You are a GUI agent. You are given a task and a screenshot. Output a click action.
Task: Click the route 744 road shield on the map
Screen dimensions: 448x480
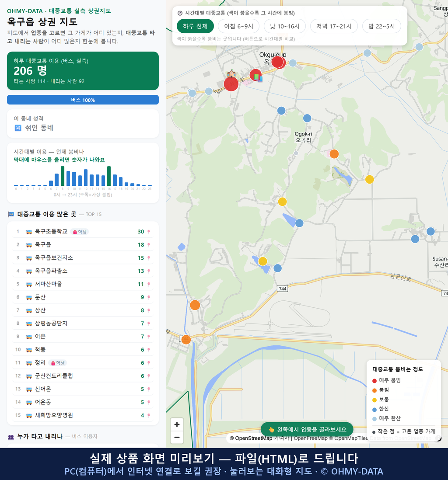pos(283,289)
